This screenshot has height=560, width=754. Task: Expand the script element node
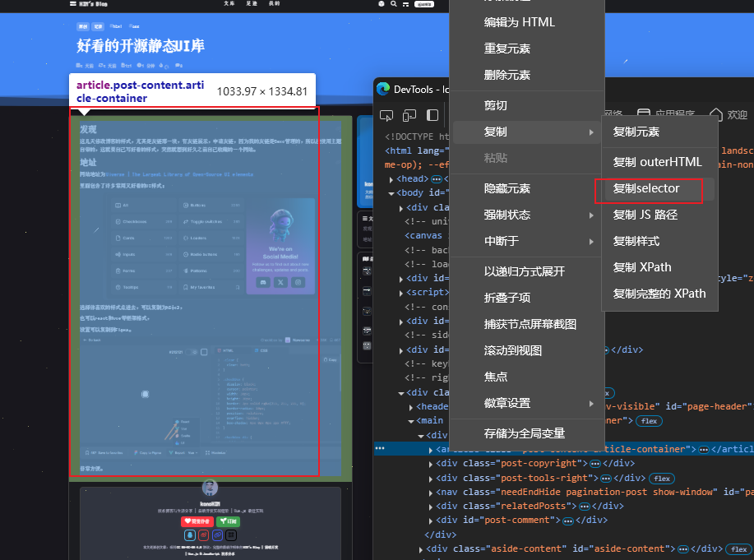401,293
